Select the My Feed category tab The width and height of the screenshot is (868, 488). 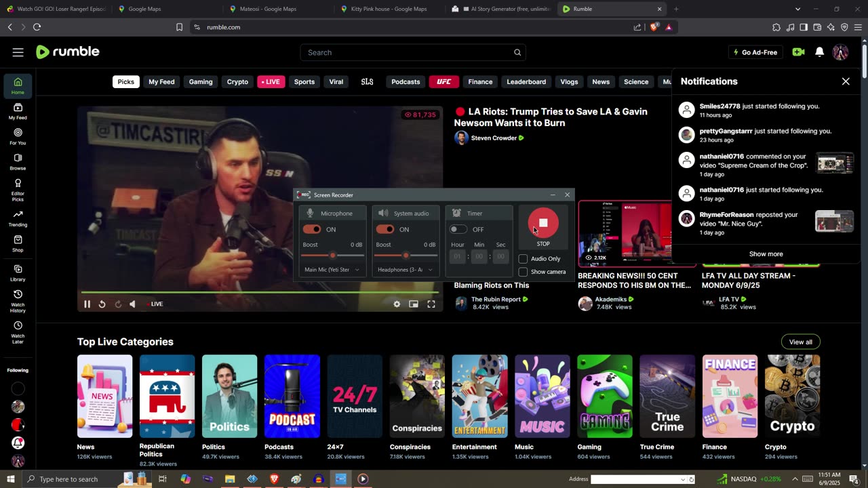161,82
